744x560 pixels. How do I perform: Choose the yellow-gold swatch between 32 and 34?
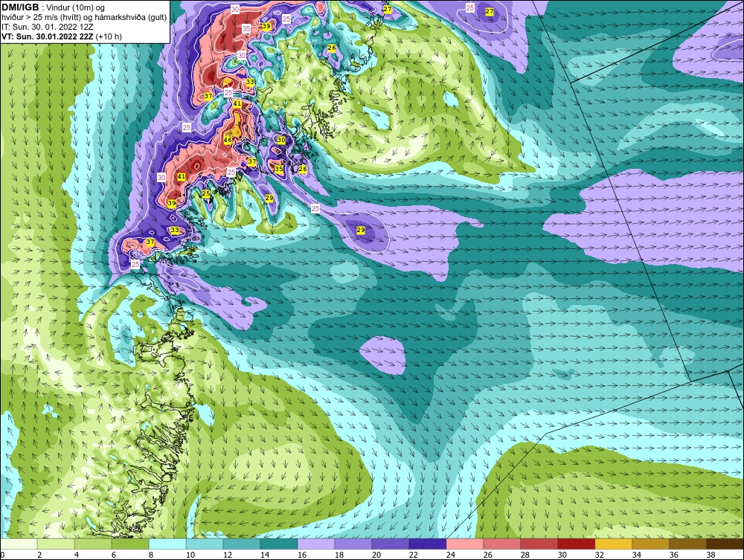614,544
